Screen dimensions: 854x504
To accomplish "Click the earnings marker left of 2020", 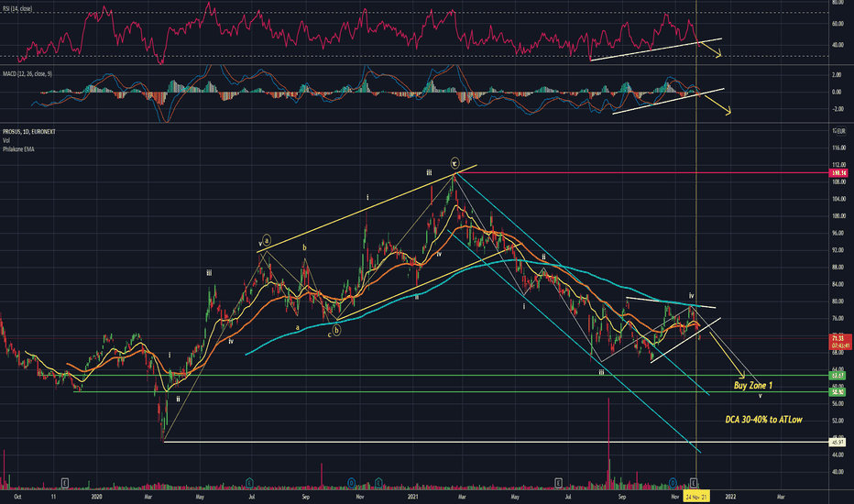I will click(x=65, y=482).
